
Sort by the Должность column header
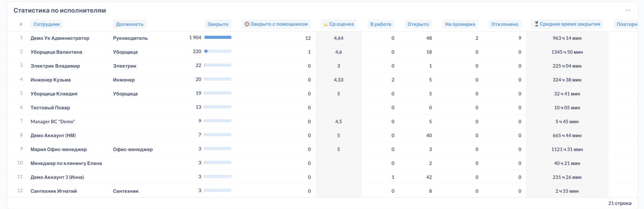[130, 24]
